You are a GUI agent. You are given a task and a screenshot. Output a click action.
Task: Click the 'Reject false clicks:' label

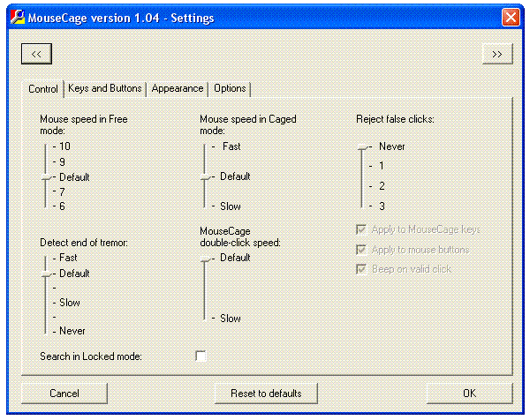coord(395,119)
